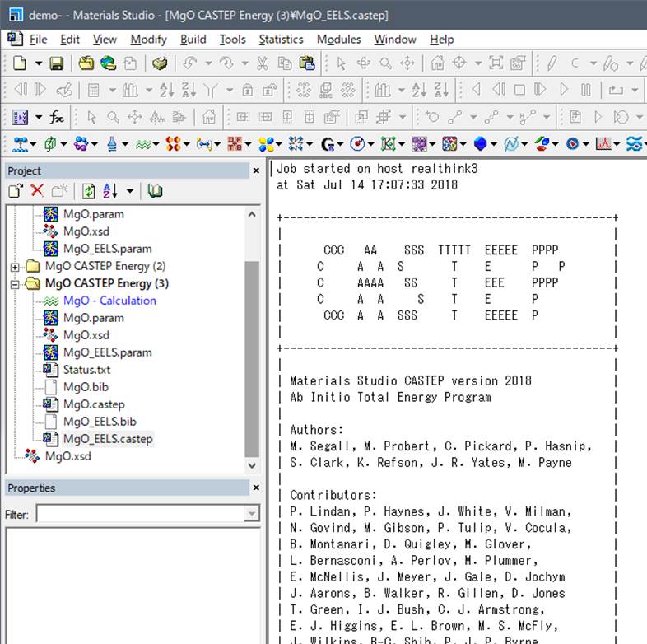Screen dimensions: 647x644
Task: Click the New document icon
Action: pos(20,63)
